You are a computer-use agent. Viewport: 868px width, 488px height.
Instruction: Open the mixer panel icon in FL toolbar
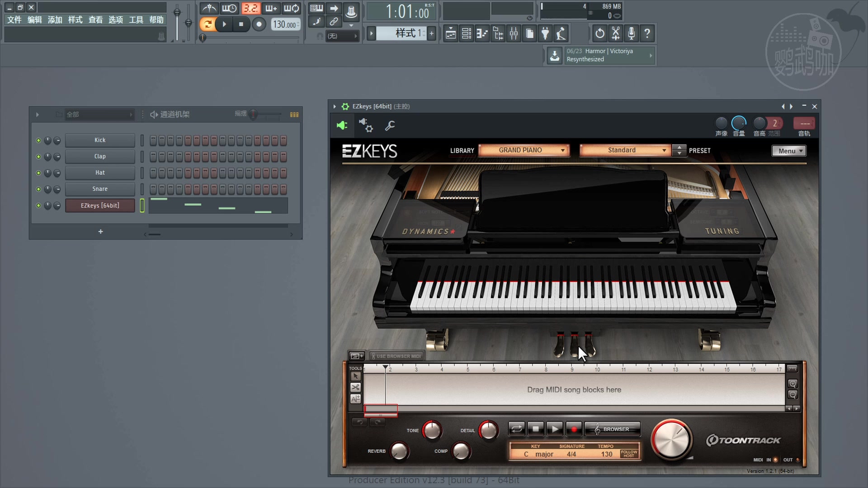tap(514, 33)
